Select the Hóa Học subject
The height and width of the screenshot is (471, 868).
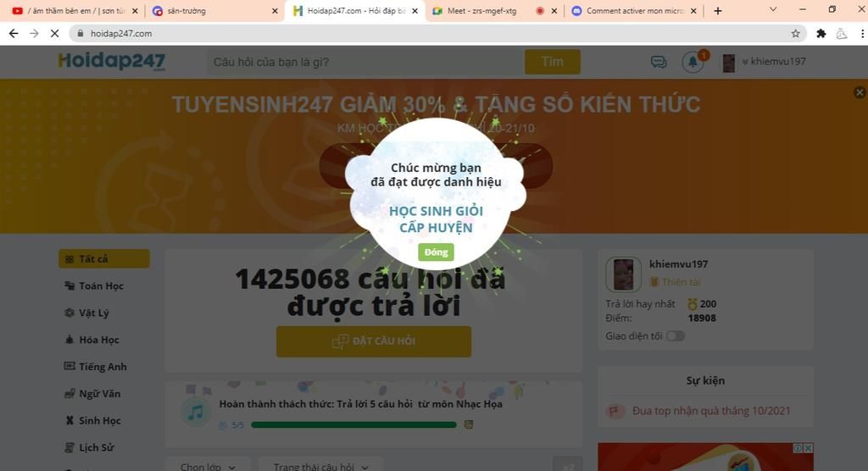click(x=92, y=340)
